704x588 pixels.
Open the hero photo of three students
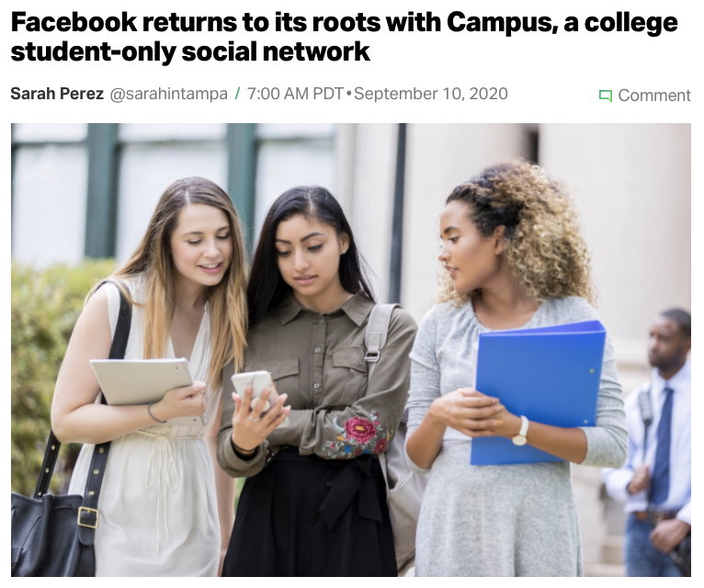coord(351,350)
